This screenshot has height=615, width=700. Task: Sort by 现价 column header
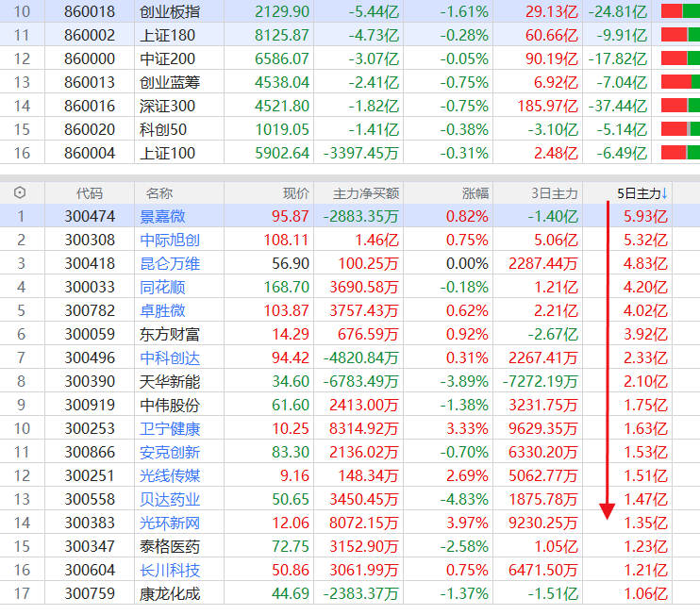pos(296,193)
